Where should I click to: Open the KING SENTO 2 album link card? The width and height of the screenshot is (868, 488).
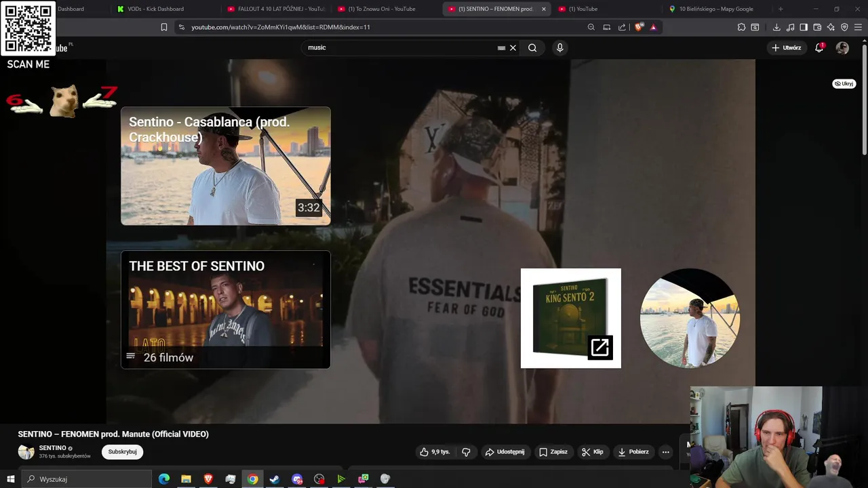(x=571, y=319)
